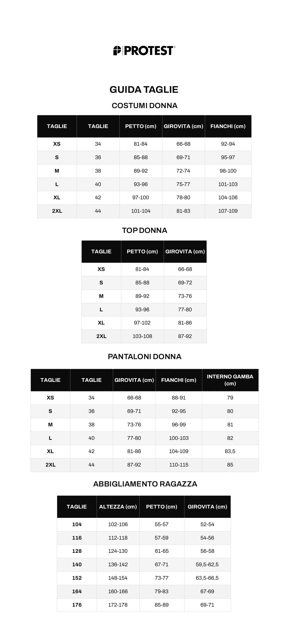Select the 172-178 height value

point(118,605)
